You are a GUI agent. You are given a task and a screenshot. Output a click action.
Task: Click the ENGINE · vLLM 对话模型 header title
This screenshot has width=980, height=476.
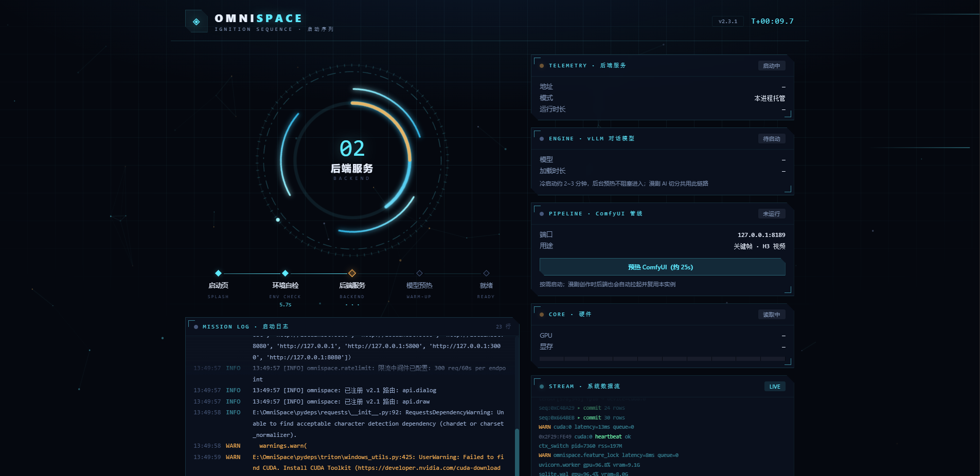pyautogui.click(x=592, y=139)
